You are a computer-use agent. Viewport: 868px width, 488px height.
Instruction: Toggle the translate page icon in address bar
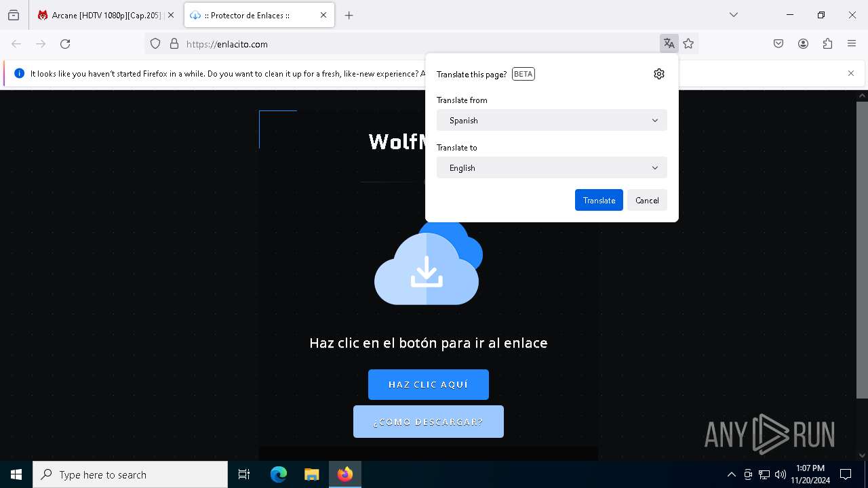tap(669, 44)
